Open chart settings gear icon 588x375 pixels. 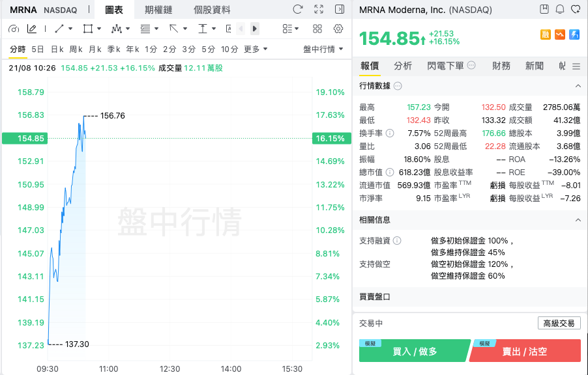[x=338, y=29]
